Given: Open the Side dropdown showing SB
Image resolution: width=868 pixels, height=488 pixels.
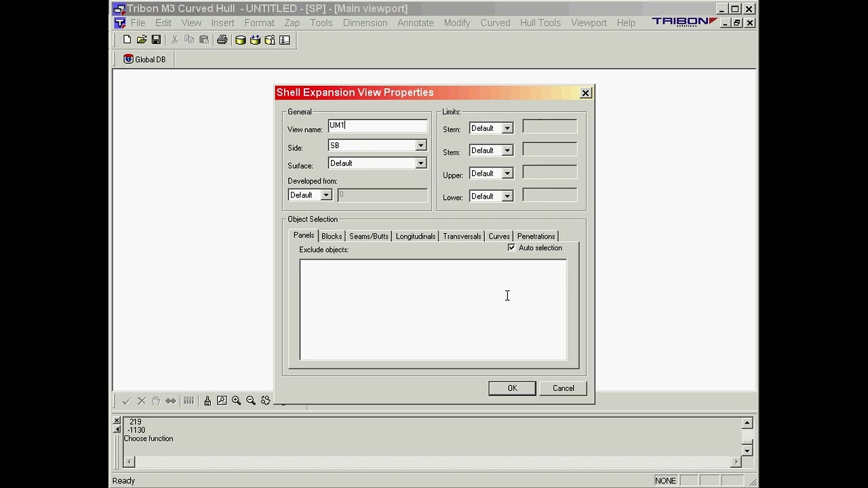Looking at the screenshot, I should (420, 146).
